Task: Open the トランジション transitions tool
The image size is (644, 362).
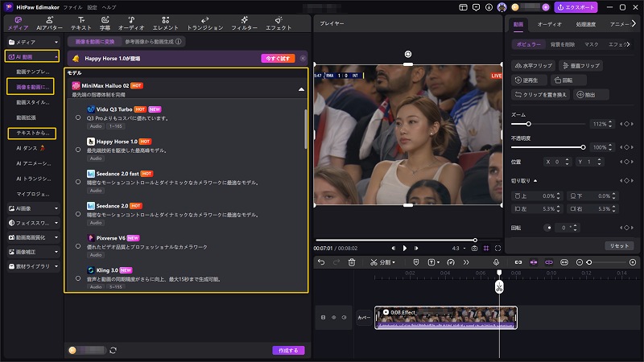Action: coord(205,23)
